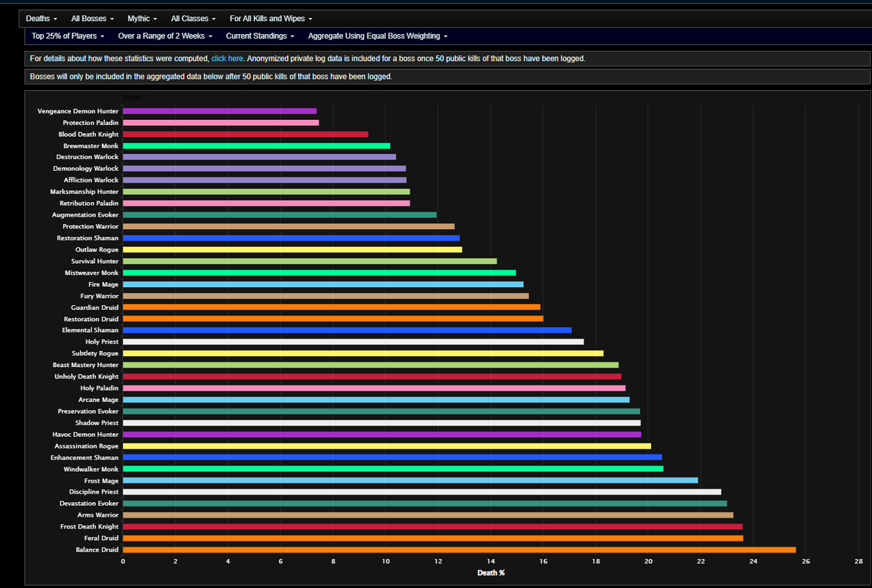Click the Arms Warrior bar
This screenshot has height=588, width=872.
428,515
